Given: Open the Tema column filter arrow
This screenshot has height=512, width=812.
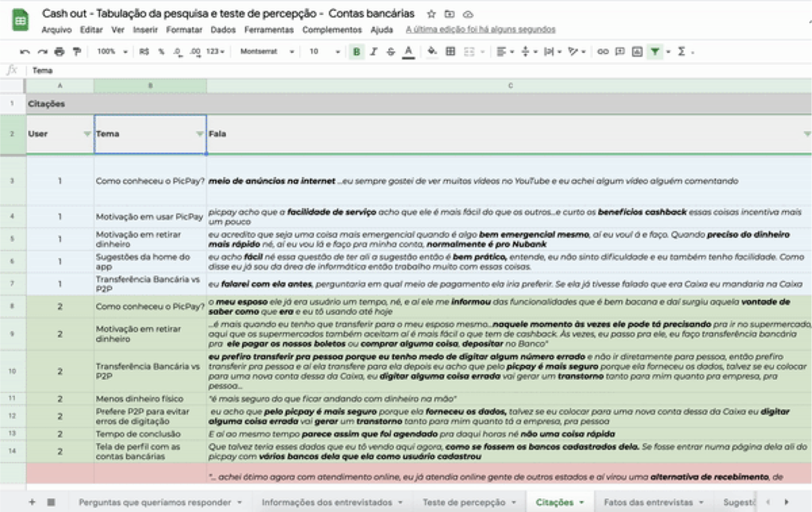Looking at the screenshot, I should [200, 134].
